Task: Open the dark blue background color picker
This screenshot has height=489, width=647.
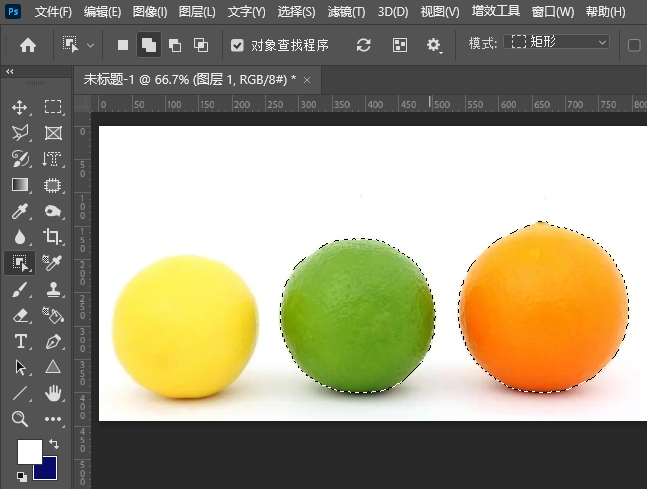Action: 50,471
